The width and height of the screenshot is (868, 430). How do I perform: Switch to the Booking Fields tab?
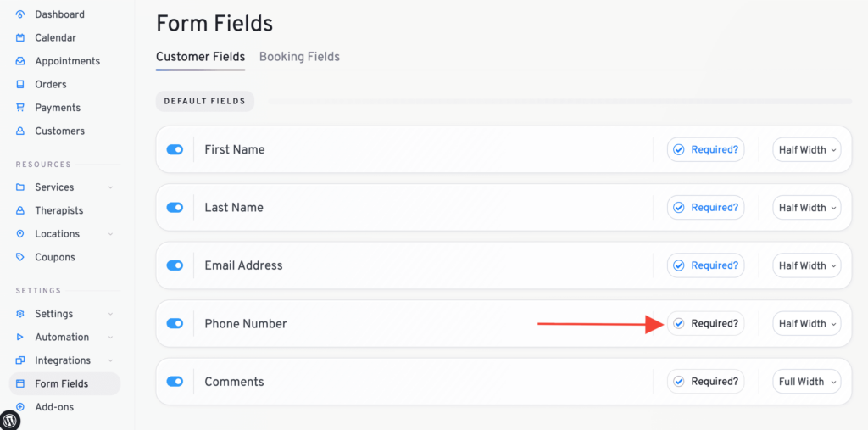pyautogui.click(x=299, y=57)
